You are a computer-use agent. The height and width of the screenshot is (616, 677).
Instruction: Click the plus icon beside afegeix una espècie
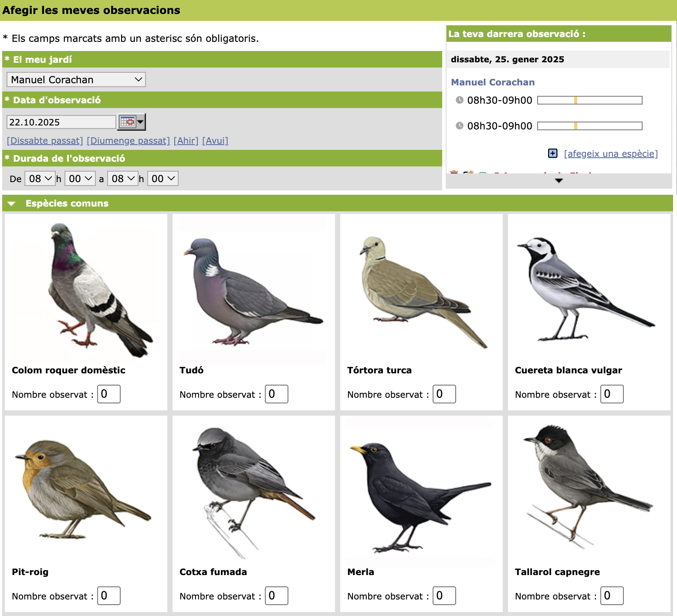pyautogui.click(x=552, y=153)
